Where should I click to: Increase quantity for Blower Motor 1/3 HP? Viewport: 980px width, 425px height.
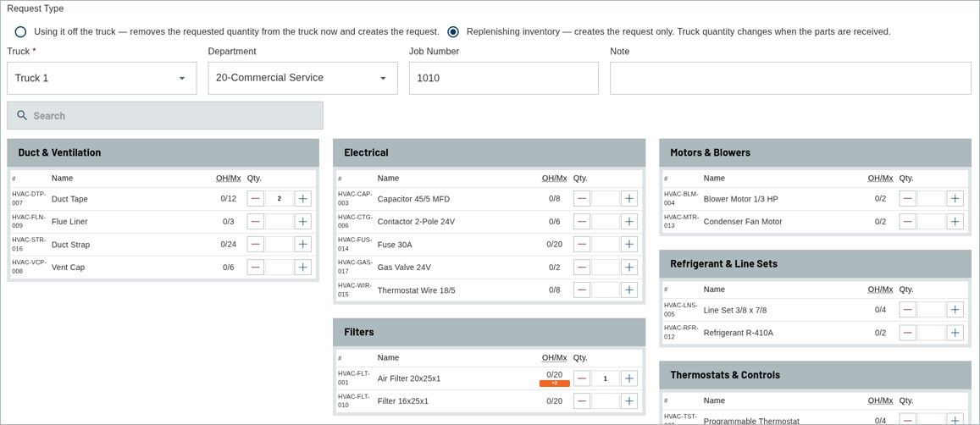(x=955, y=199)
